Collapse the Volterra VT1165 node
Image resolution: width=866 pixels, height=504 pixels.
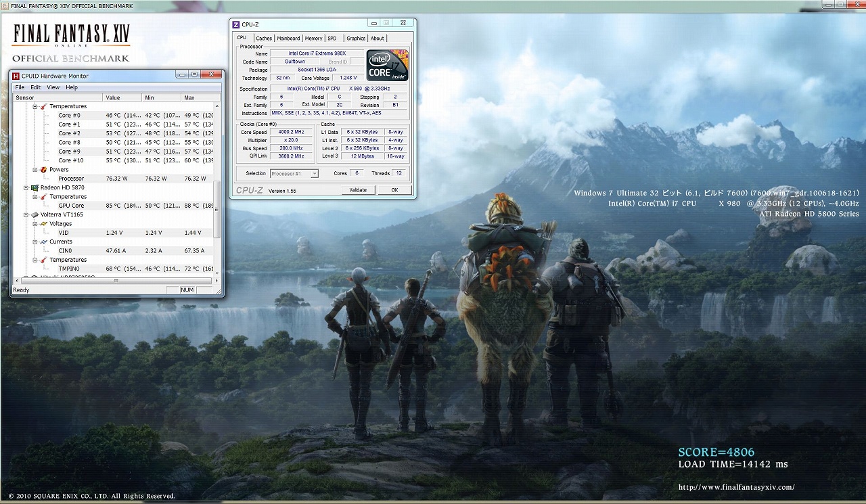click(x=26, y=214)
